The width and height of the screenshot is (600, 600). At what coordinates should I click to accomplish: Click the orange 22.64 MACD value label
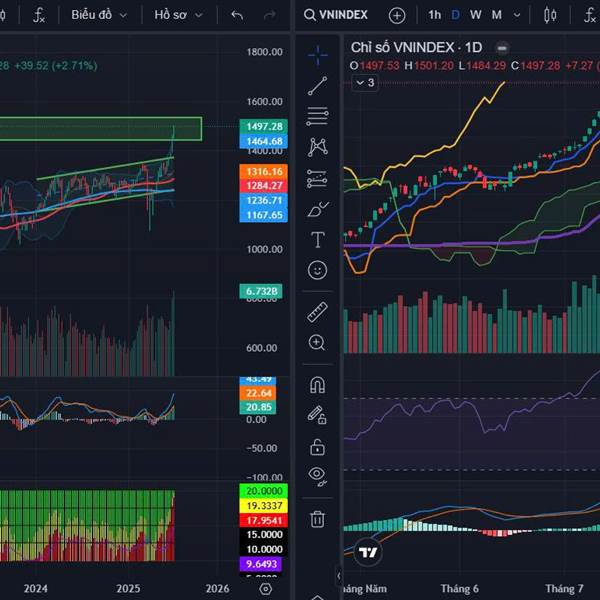(258, 393)
